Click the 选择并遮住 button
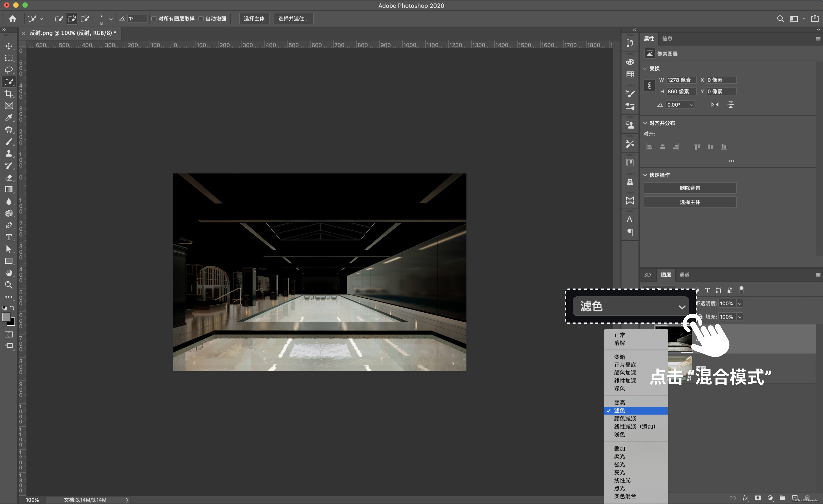This screenshot has height=504, width=823. (293, 19)
